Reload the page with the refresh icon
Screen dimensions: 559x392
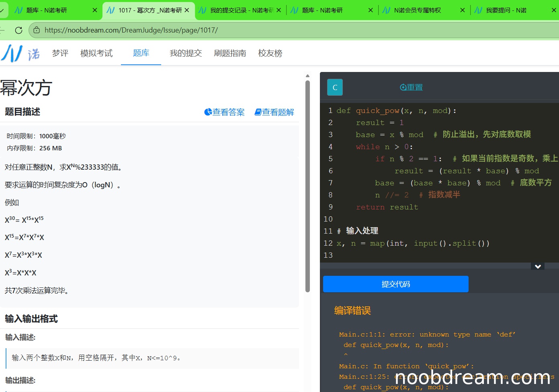pos(18,30)
